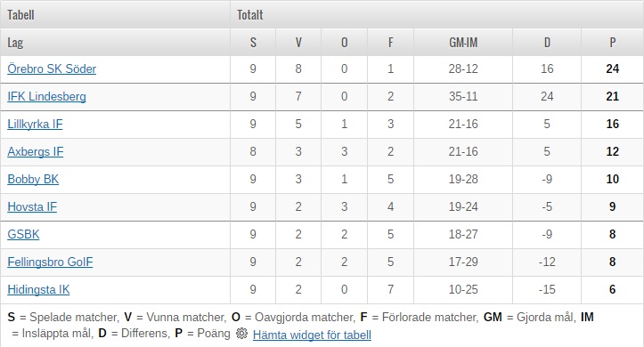Open Axbergs IF team link
644x347 pixels.
point(36,151)
